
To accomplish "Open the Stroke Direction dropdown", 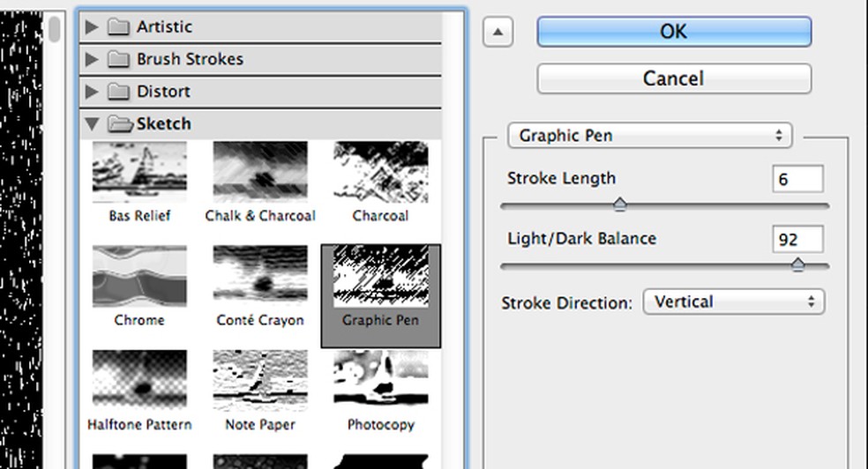I will tap(733, 301).
